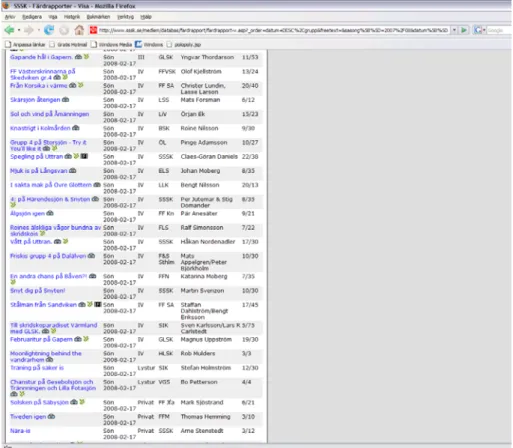
Task: Open camera icon for Friskis grupp 4 på Dalälven
Action: (x=91, y=256)
